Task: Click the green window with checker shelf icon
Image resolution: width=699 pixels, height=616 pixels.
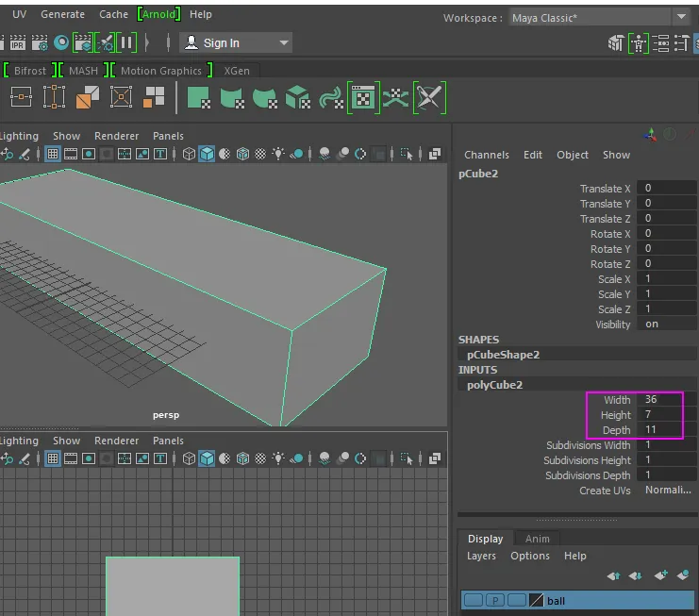Action: (x=363, y=97)
